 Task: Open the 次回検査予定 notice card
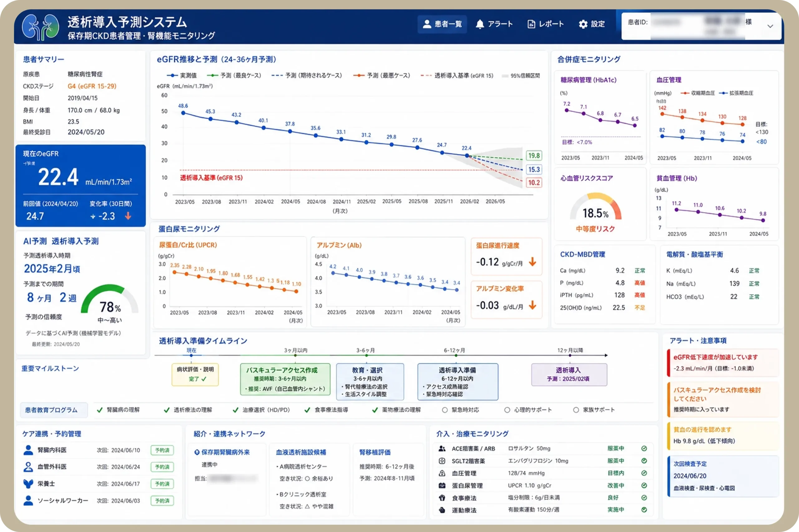coord(723,476)
